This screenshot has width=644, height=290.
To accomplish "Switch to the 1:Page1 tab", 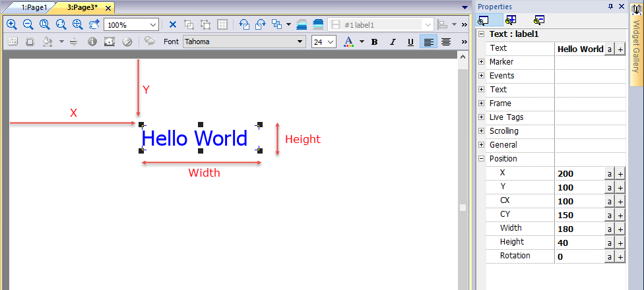I will (34, 7).
